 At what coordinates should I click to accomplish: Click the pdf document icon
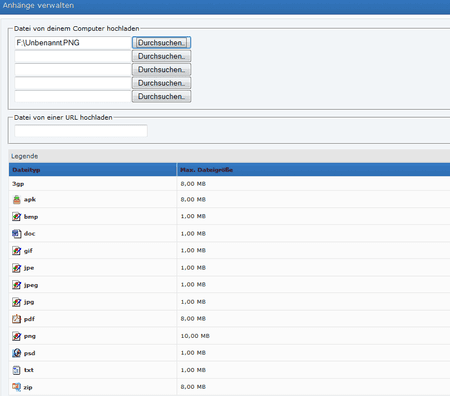(x=17, y=319)
